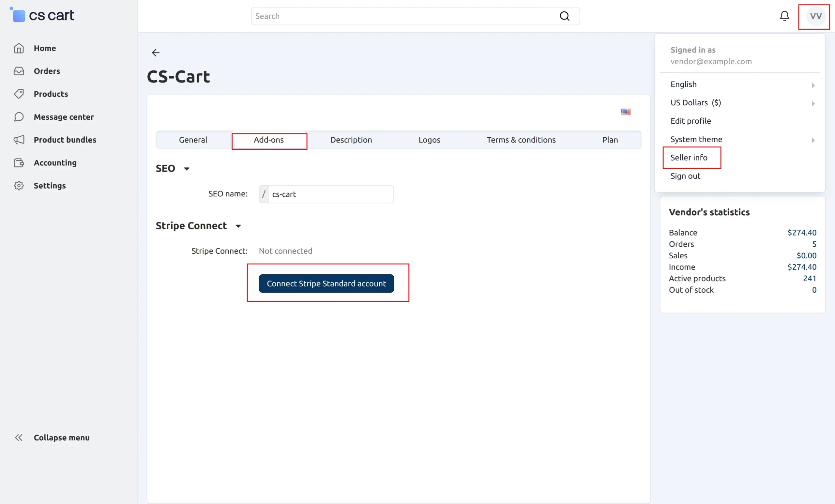Open the notifications bell

[x=784, y=16]
